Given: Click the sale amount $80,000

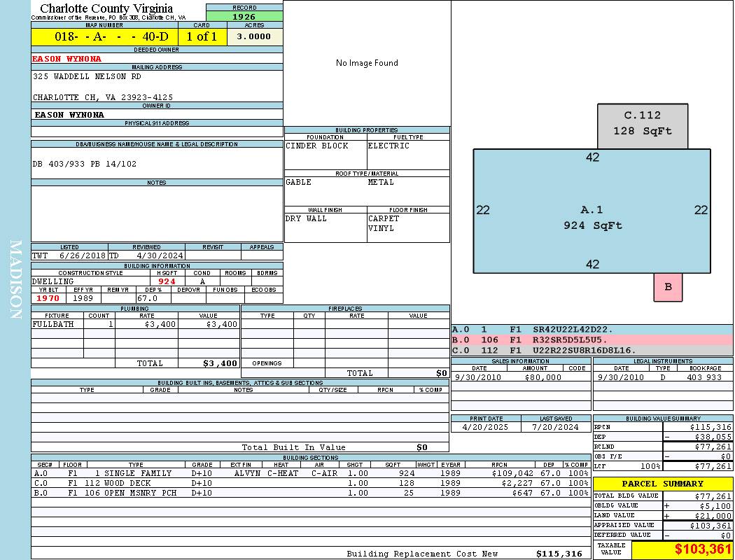Looking at the screenshot, I should click(542, 377).
